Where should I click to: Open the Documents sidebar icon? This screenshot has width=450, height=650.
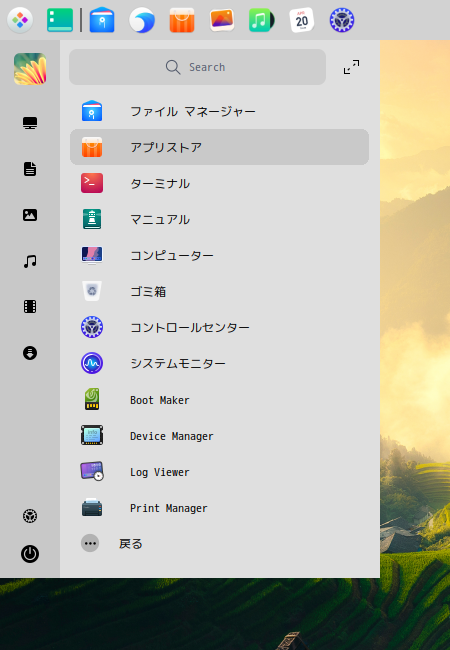tap(30, 169)
